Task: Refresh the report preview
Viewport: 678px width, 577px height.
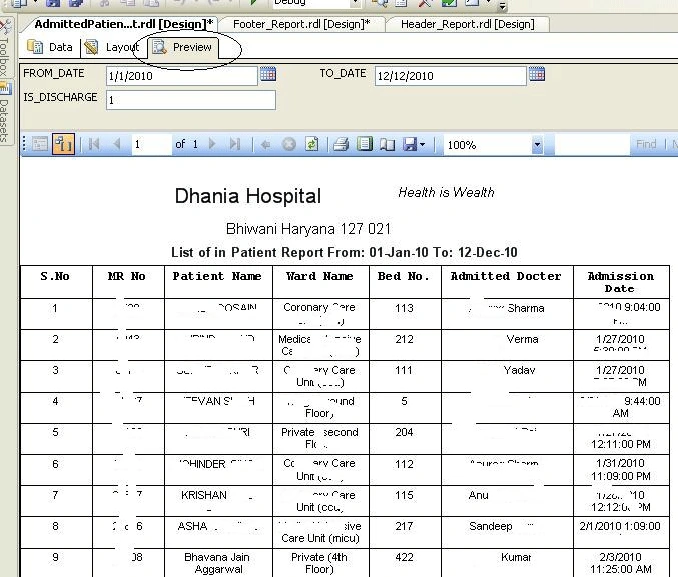Action: (311, 144)
